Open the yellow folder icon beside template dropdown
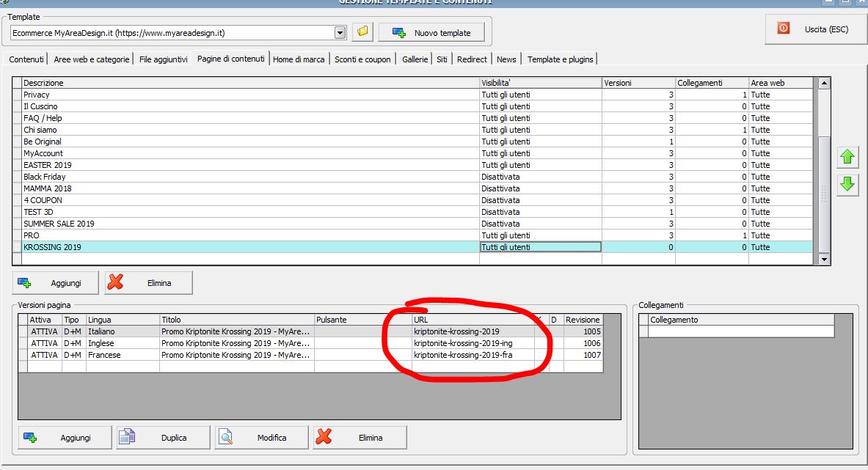This screenshot has width=868, height=470. coord(362,32)
